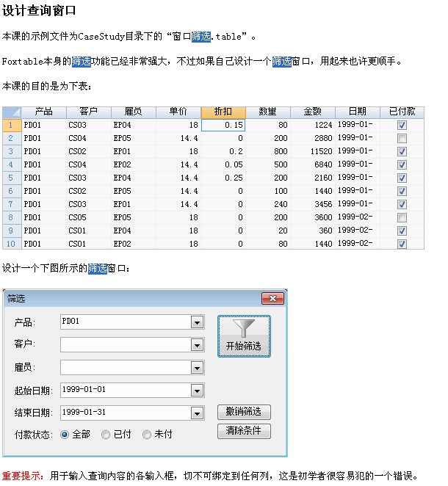448x486 pixels.
Task: Toggle 已付款 checkbox in row 1
Action: [402, 126]
